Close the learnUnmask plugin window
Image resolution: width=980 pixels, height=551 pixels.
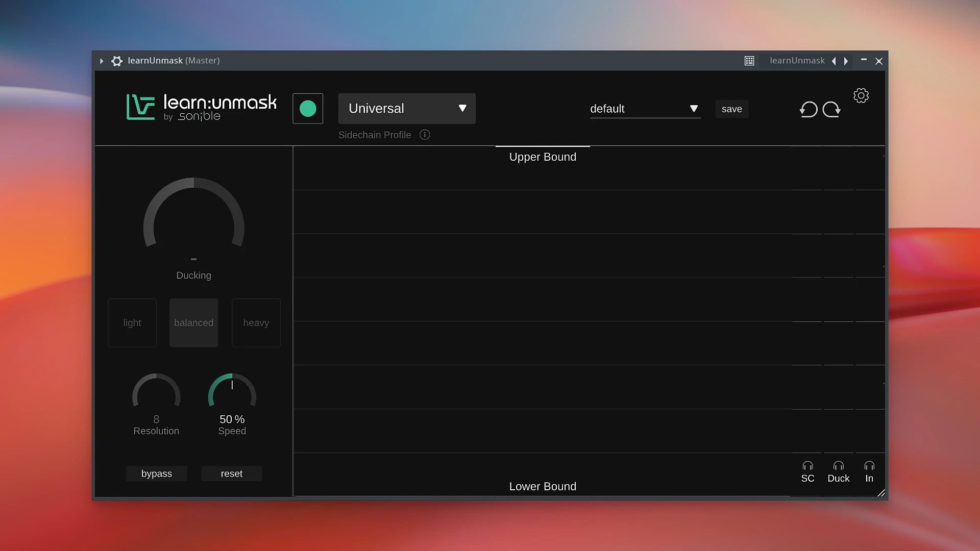[x=879, y=61]
